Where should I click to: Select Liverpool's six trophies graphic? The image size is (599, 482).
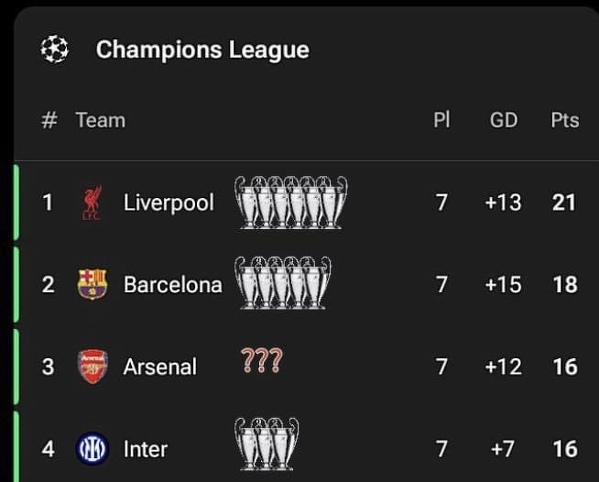[x=291, y=202]
